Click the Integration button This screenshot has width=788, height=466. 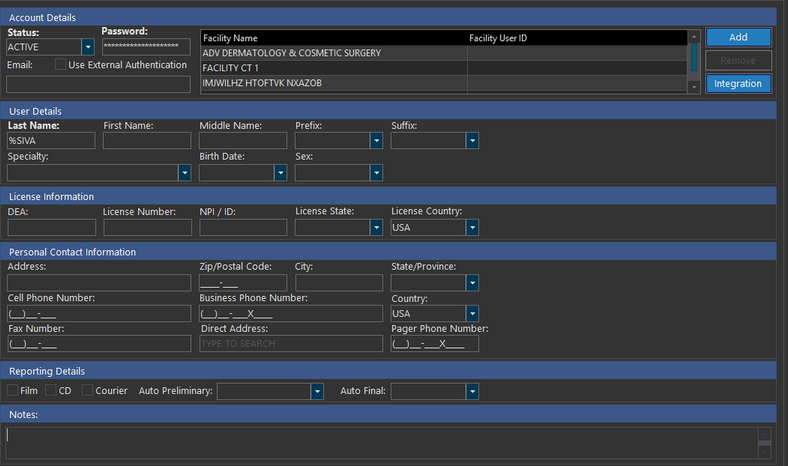tap(738, 84)
